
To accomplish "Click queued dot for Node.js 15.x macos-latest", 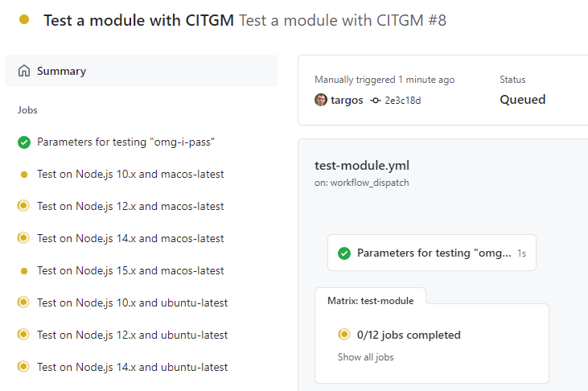I will (x=24, y=271).
